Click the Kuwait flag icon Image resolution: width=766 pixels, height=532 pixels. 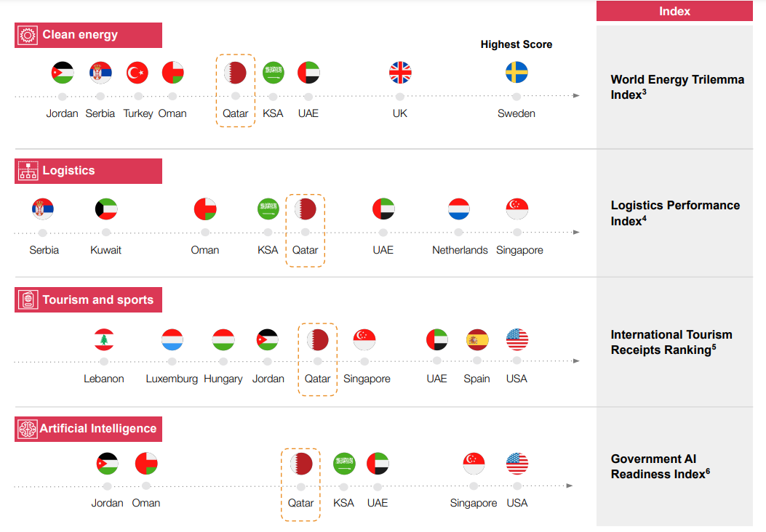click(106, 209)
